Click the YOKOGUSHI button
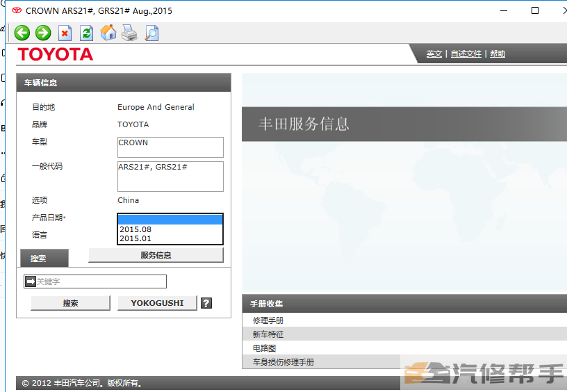This screenshot has height=392, width=567. pyautogui.click(x=157, y=303)
